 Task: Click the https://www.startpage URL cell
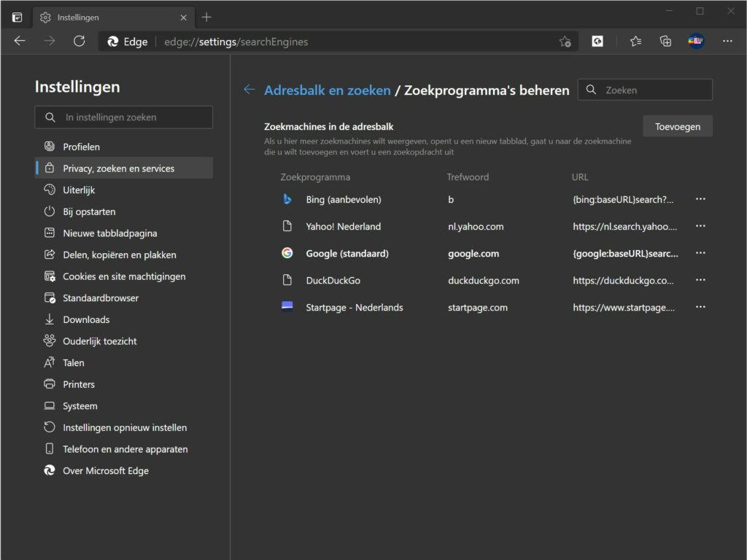pyautogui.click(x=624, y=308)
